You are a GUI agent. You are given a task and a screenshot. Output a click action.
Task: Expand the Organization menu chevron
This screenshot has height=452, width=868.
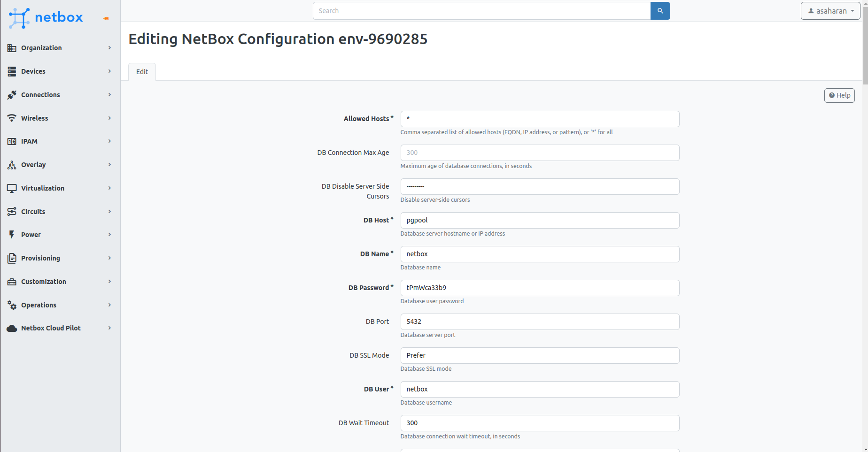click(x=109, y=48)
